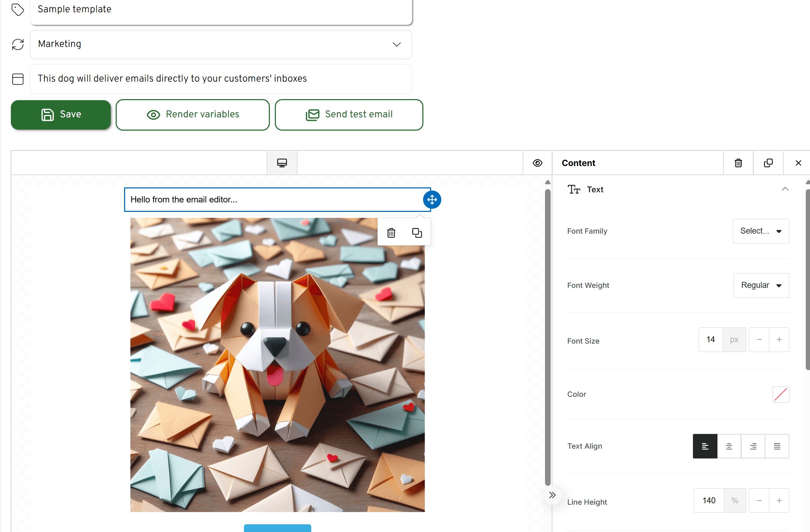Set text alignment to center
The width and height of the screenshot is (810, 532).
(x=729, y=446)
